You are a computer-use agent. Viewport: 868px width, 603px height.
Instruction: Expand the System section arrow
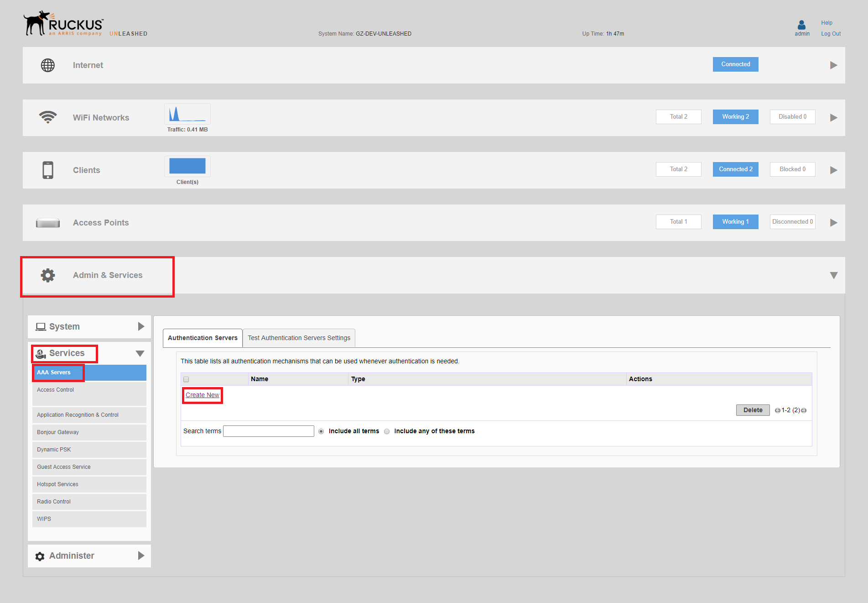click(x=141, y=326)
